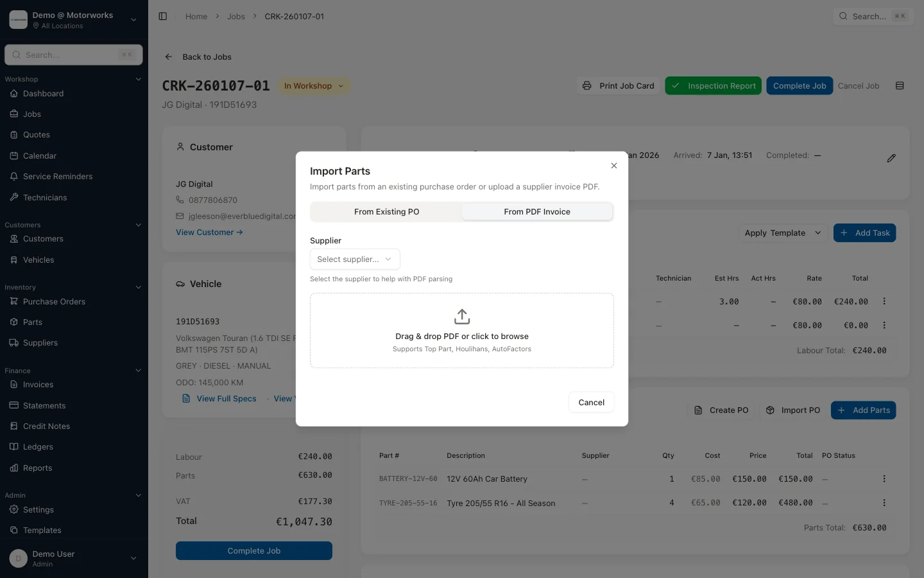Screen dimensions: 924x578
Task: Click the calendar icon in the top toolbar
Action: 899,85
